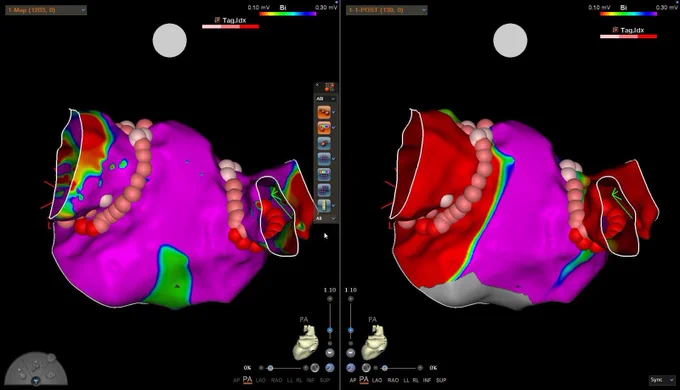Select SUP view in left pane

[325, 380]
